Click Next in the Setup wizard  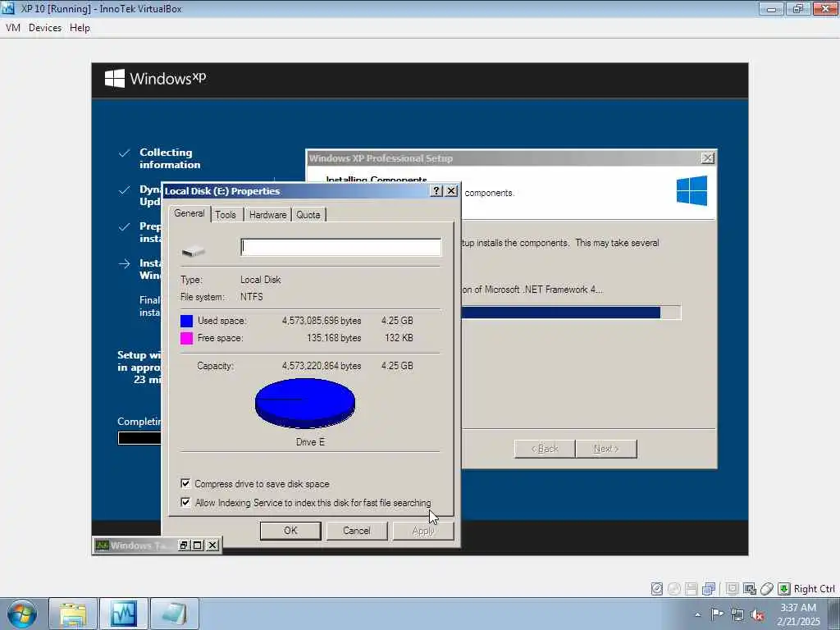[606, 449]
